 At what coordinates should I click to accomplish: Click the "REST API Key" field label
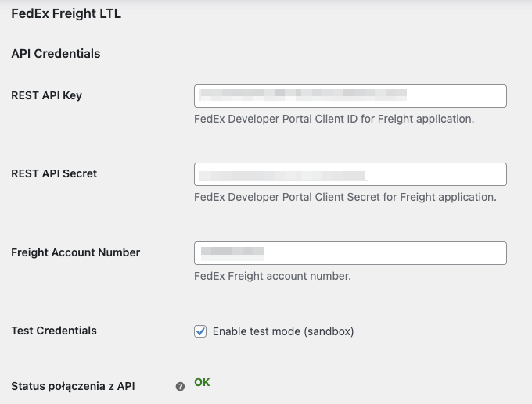[x=47, y=95]
